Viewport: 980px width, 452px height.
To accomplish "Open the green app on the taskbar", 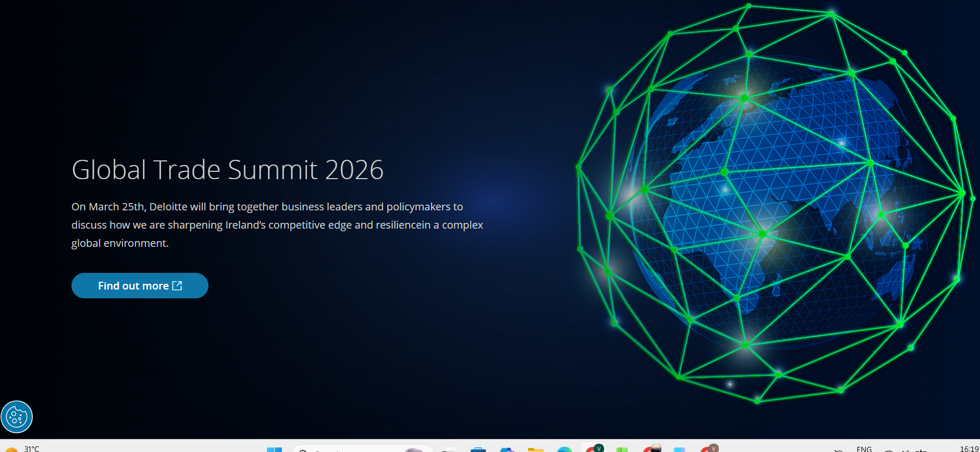I will click(x=622, y=449).
